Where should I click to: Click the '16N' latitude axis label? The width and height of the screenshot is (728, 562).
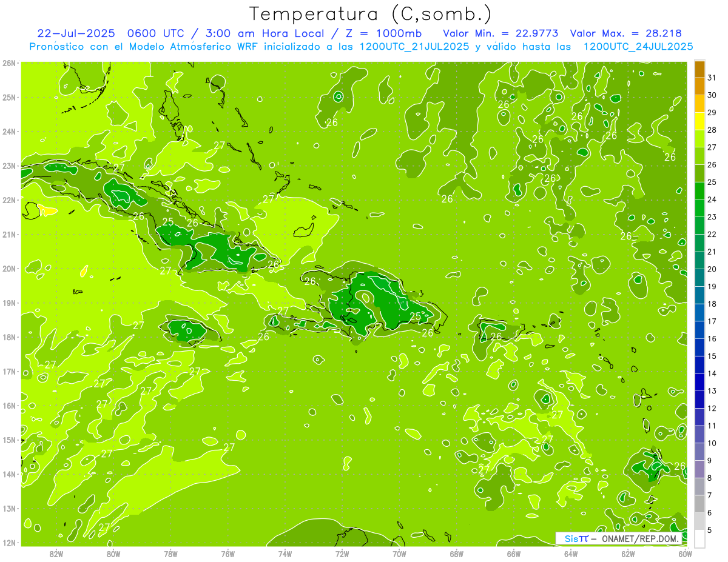point(9,406)
